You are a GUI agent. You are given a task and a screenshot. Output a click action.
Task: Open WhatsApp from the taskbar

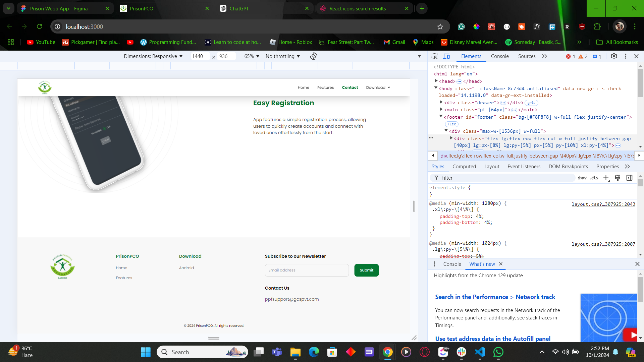click(498, 352)
